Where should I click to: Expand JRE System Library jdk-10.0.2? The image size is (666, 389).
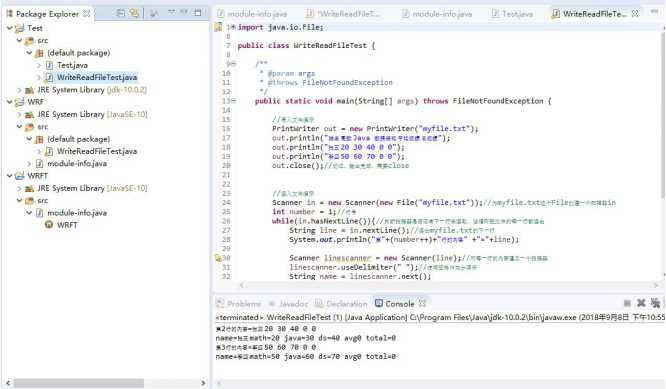pos(19,90)
